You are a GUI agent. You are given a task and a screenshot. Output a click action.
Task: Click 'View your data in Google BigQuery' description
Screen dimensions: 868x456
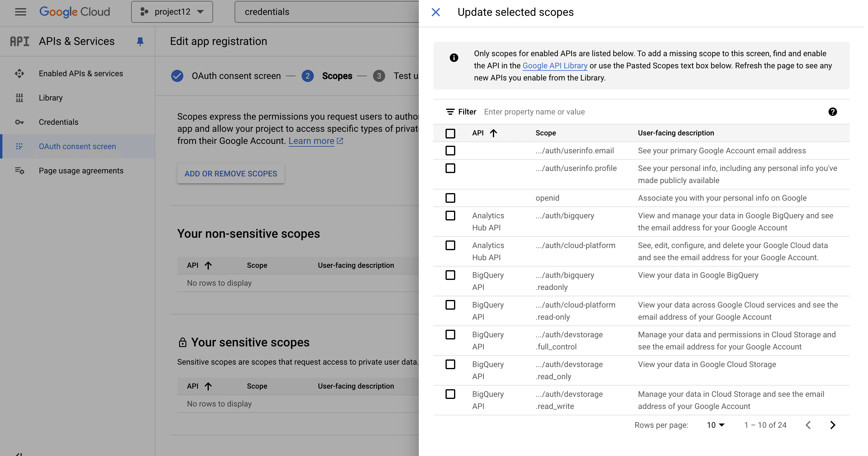698,275
